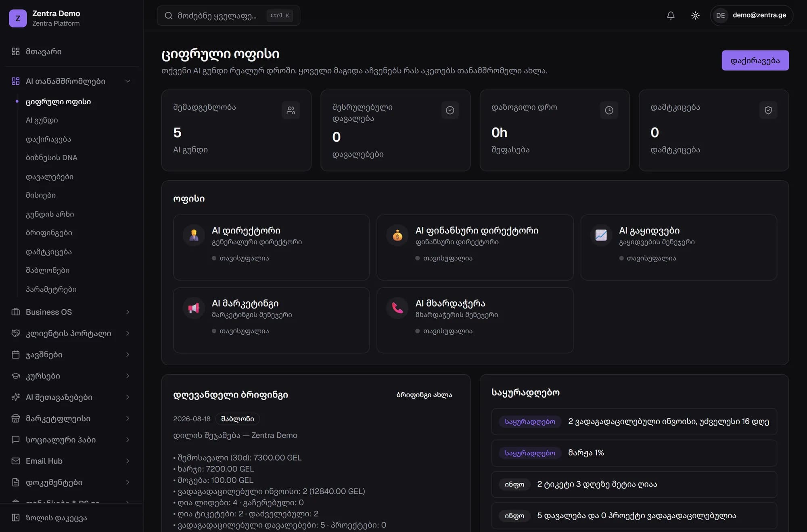Open notifications bell
This screenshot has height=532, width=807.
[671, 15]
